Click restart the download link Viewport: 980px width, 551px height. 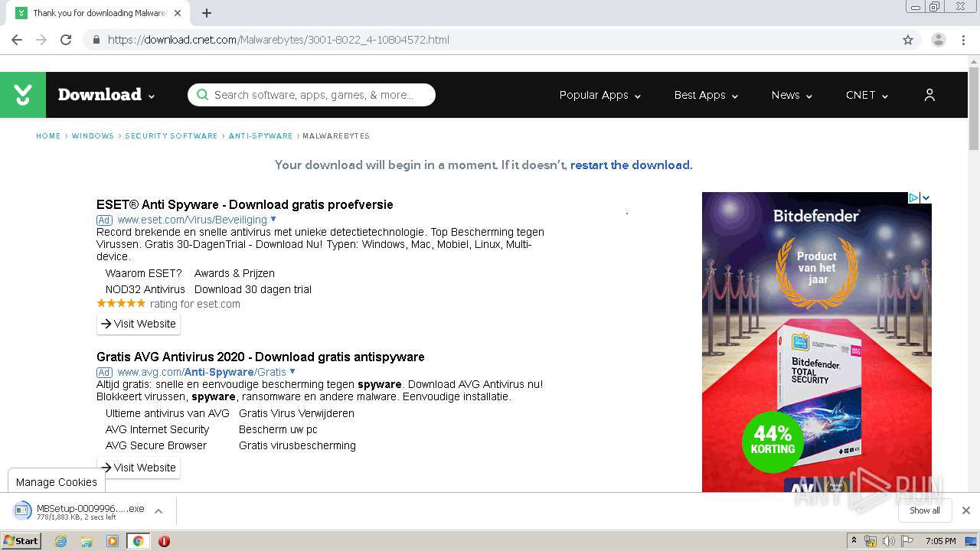point(630,165)
